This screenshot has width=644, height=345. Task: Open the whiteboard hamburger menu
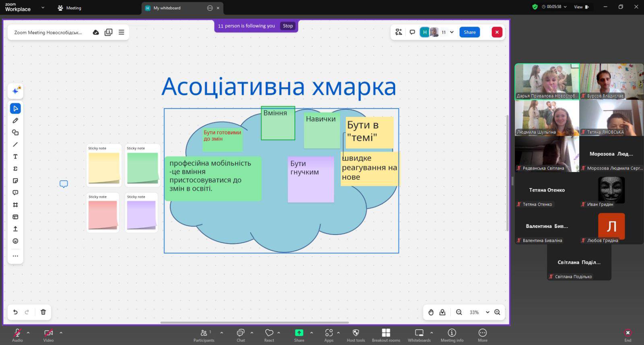coord(121,32)
